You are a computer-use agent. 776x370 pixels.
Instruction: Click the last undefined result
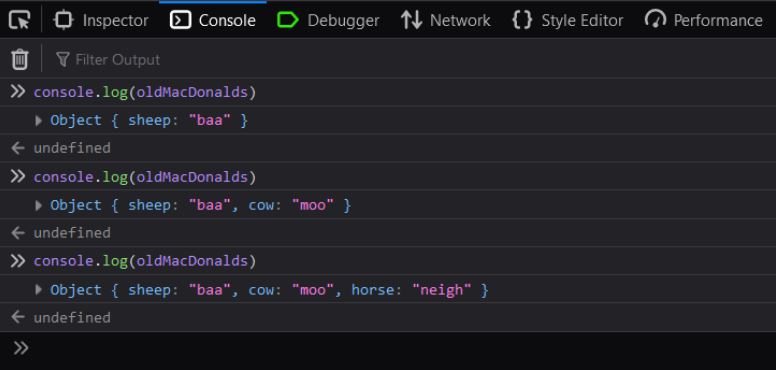click(x=72, y=317)
